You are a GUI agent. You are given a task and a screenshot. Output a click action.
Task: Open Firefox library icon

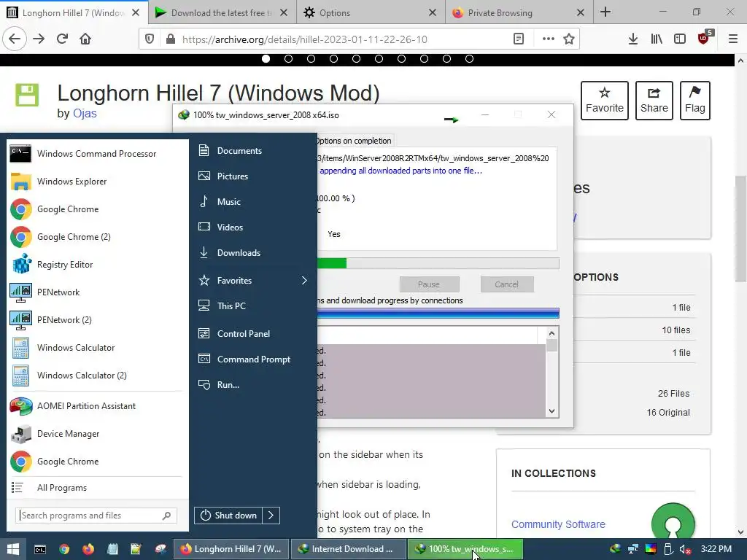657,39
